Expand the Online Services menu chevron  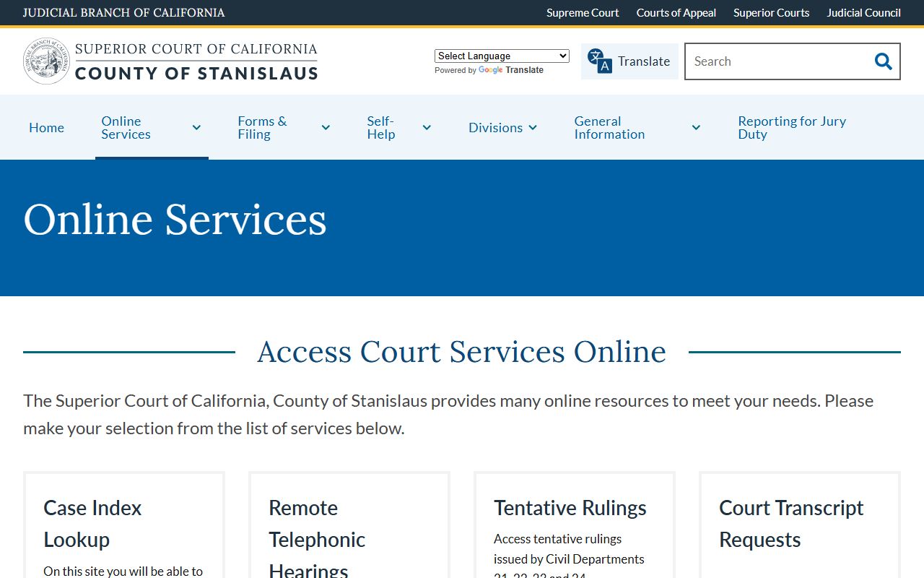196,128
